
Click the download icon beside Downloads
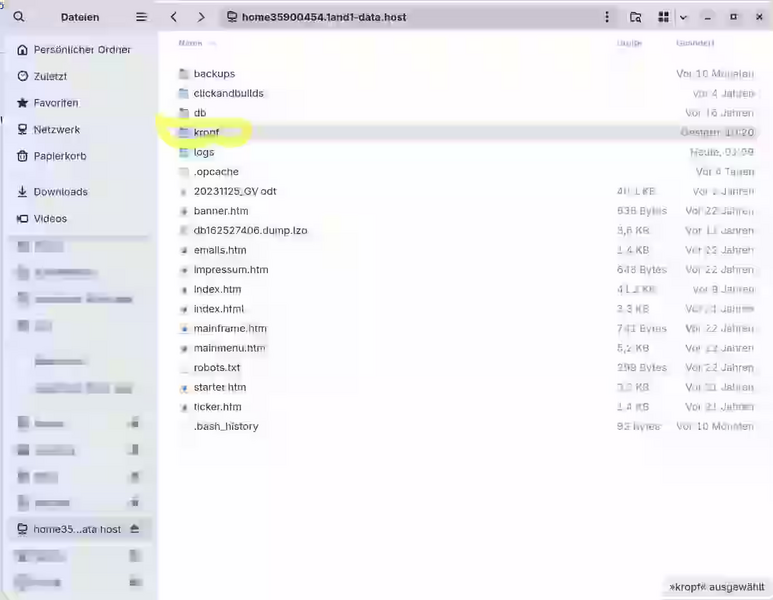pos(22,192)
